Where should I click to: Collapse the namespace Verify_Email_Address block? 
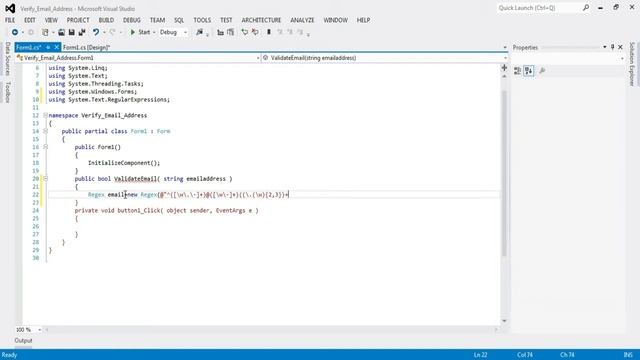45,116
